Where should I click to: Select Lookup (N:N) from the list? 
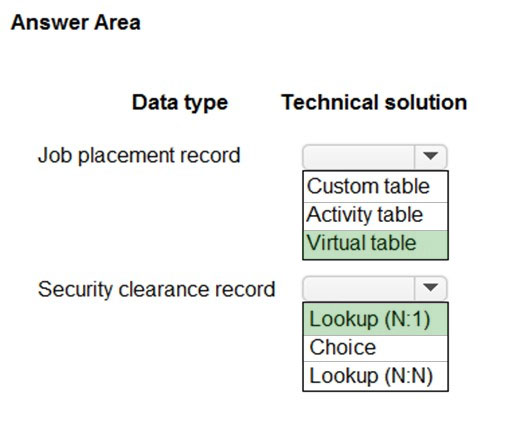point(375,376)
